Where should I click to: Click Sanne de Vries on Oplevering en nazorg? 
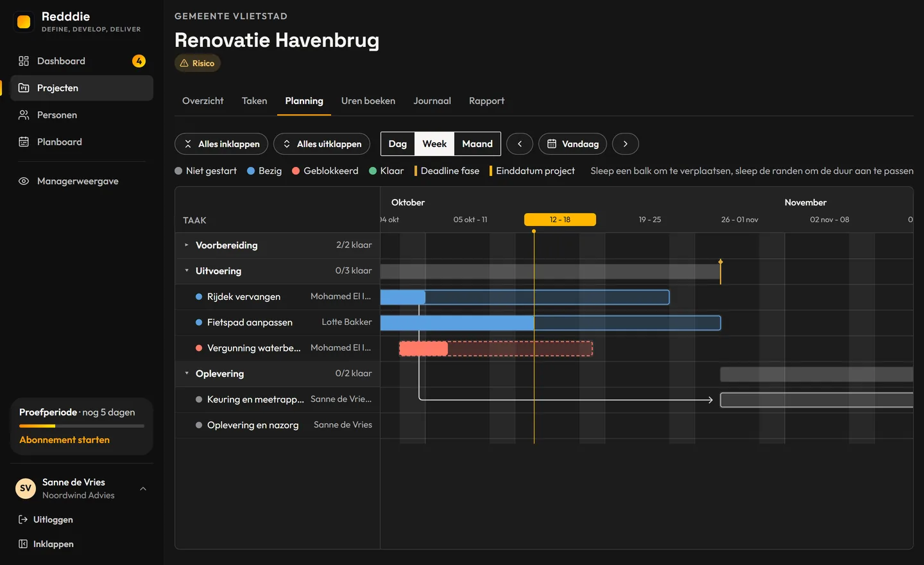(343, 424)
